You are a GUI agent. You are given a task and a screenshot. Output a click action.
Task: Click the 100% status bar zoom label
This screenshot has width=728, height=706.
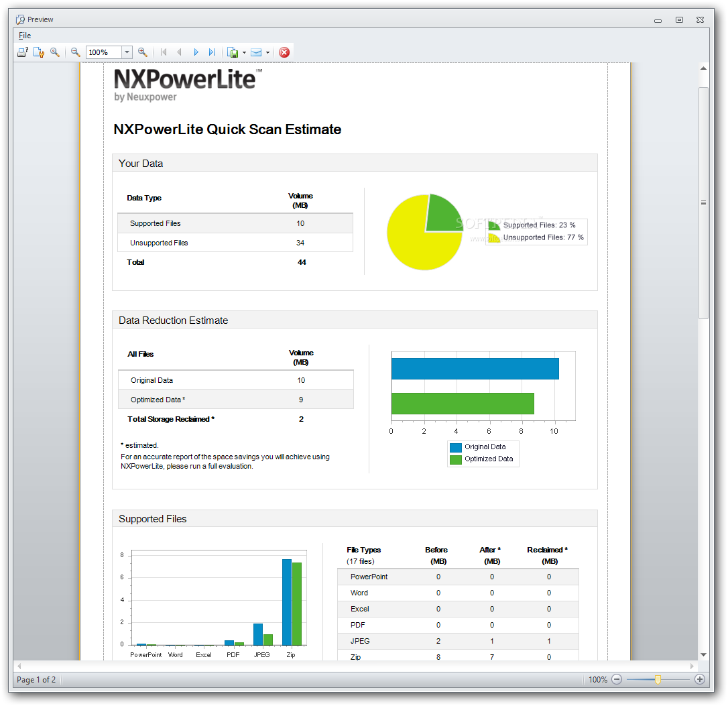598,680
